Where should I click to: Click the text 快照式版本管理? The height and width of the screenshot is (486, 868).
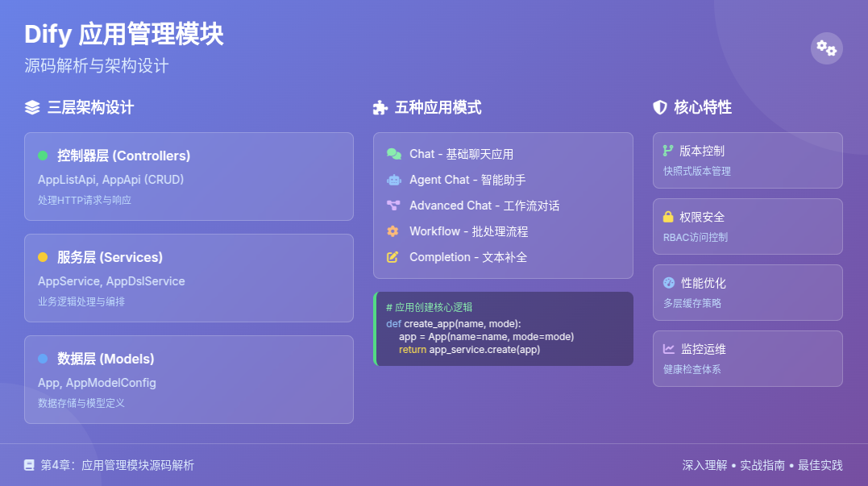(697, 172)
